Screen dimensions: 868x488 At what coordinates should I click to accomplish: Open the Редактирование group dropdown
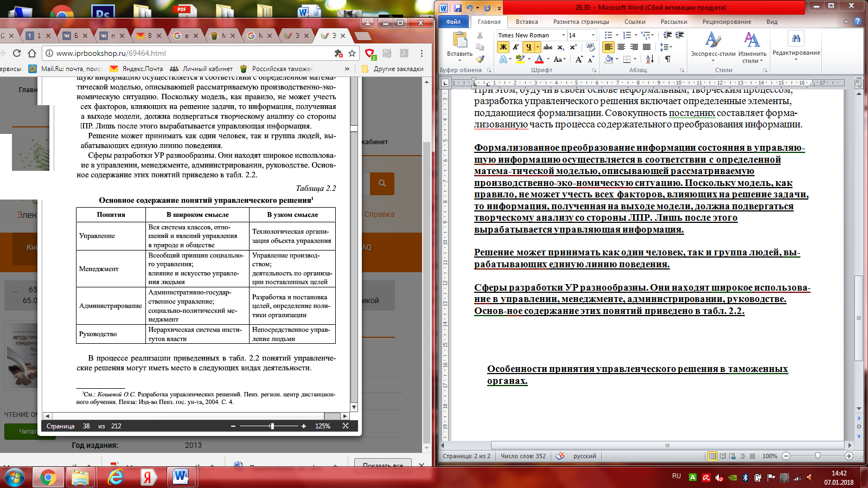point(796,46)
